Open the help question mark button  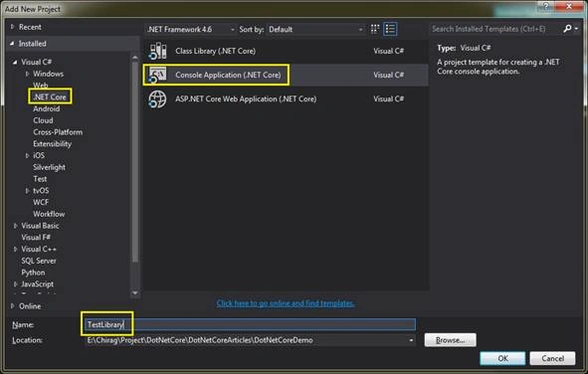(546, 6)
